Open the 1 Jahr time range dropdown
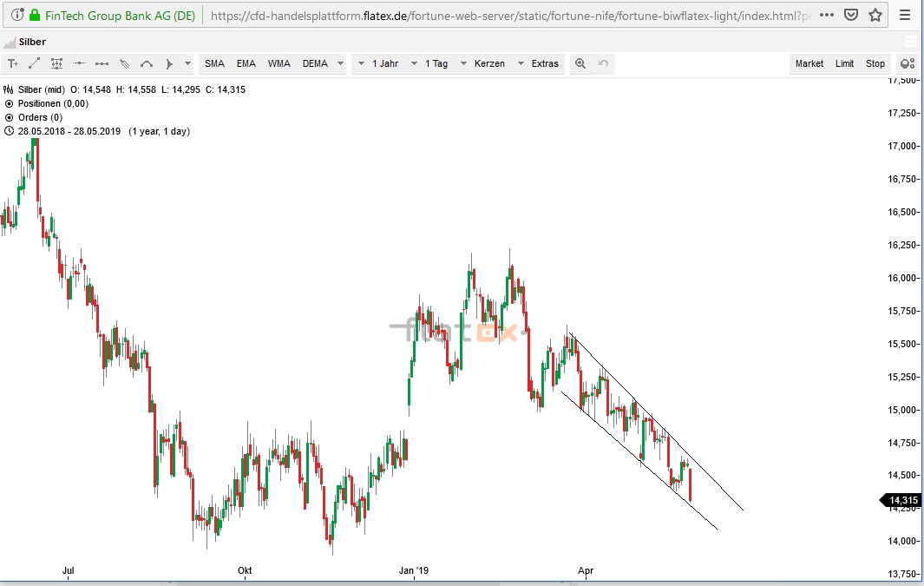The image size is (924, 586). [x=378, y=63]
